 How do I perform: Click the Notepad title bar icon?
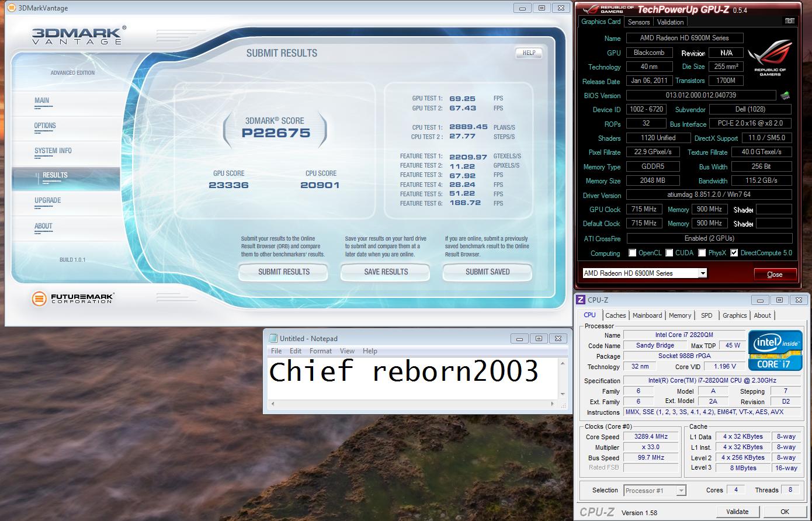pyautogui.click(x=273, y=338)
